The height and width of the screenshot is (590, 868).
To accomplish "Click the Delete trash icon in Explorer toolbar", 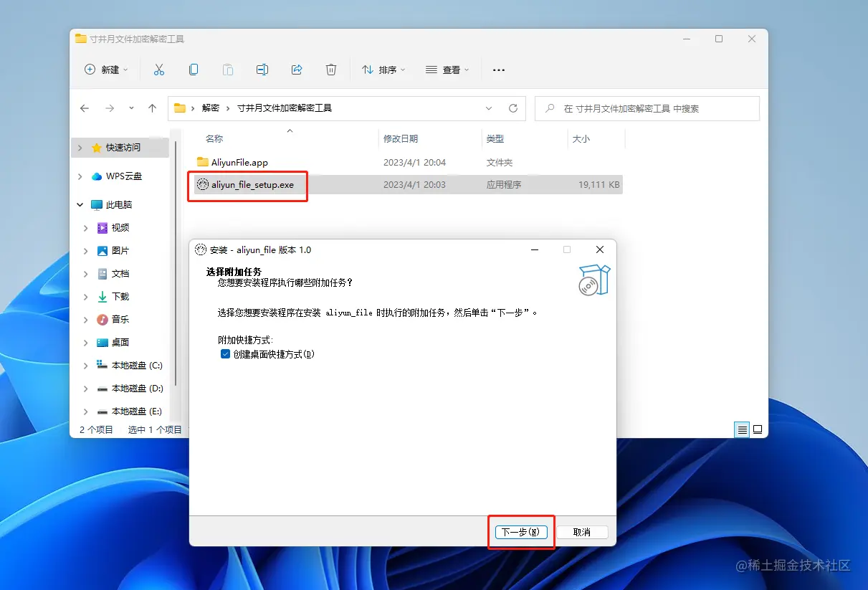I will tap(331, 70).
